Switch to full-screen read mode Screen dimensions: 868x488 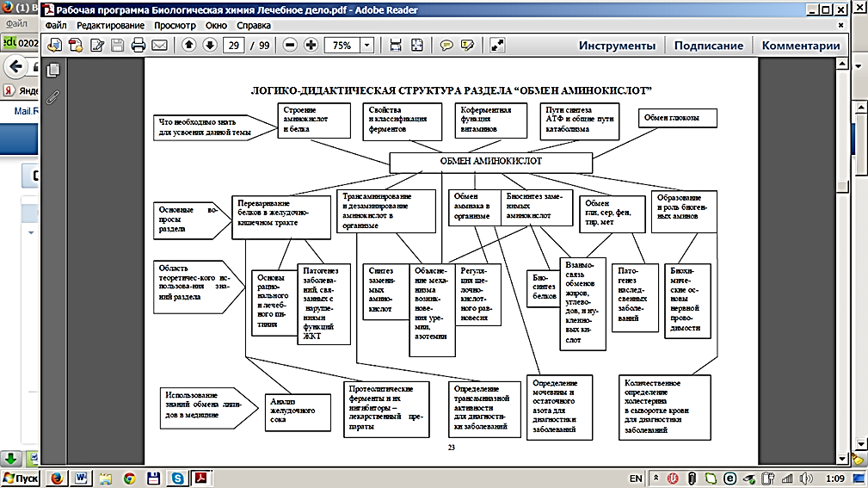coord(496,46)
